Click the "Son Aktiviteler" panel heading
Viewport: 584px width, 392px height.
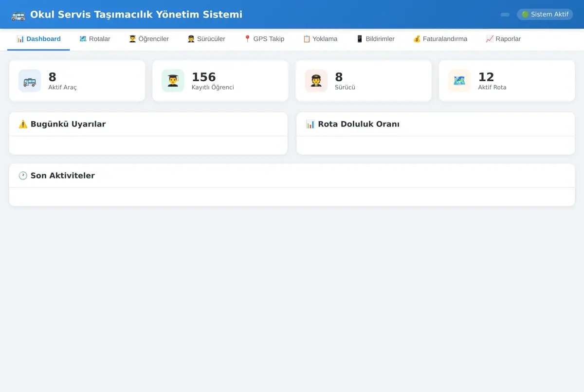pos(56,176)
